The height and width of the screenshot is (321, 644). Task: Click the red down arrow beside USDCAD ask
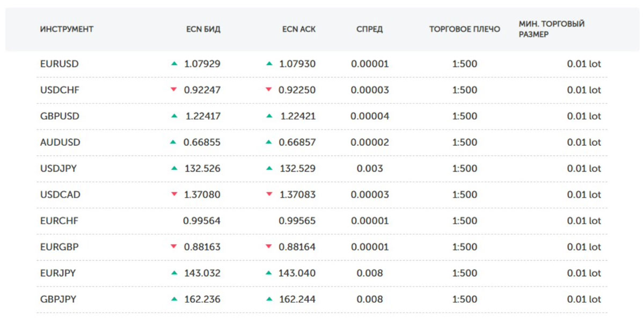click(269, 194)
